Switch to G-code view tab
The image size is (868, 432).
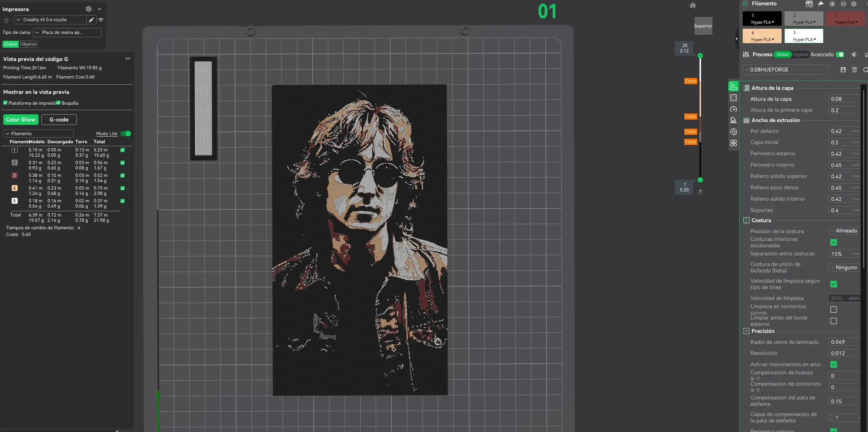(x=59, y=120)
